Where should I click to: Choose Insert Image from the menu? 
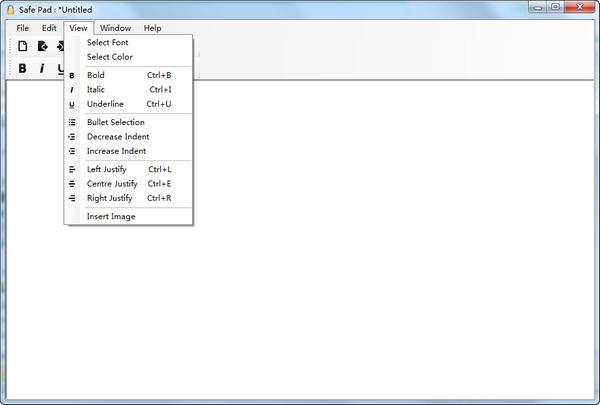pos(129,217)
